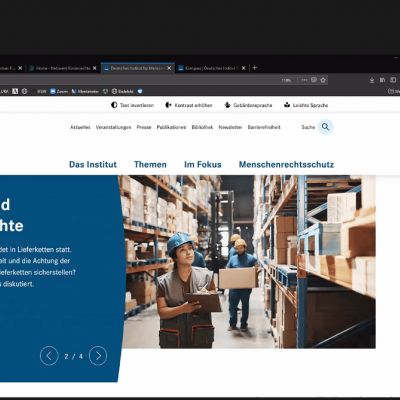Toggle Kontrast erhöhen option
Screen dimensions: 400x400
[x=189, y=105]
